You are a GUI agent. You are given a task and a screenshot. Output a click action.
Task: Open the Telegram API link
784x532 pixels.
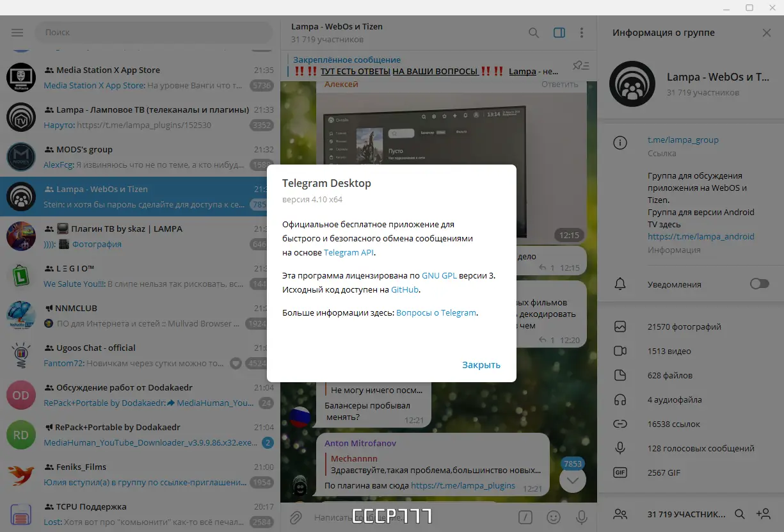click(x=349, y=252)
